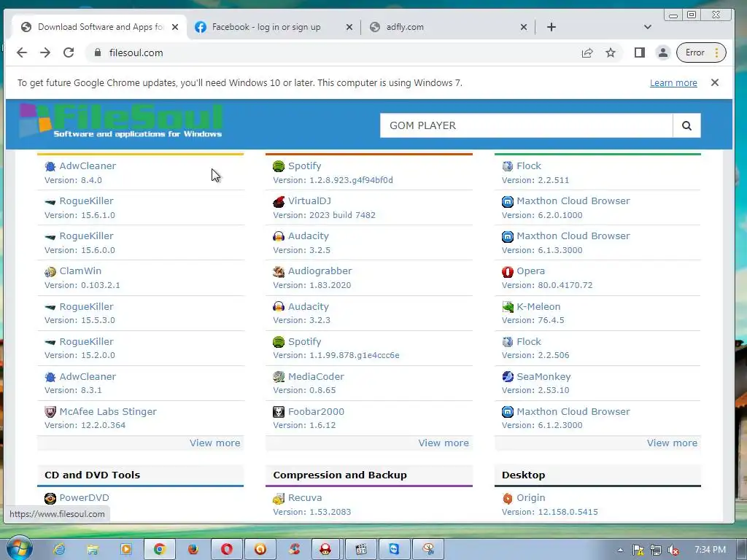This screenshot has width=747, height=560.
Task: Dismiss the Chrome update notification bar
Action: pyautogui.click(x=715, y=82)
